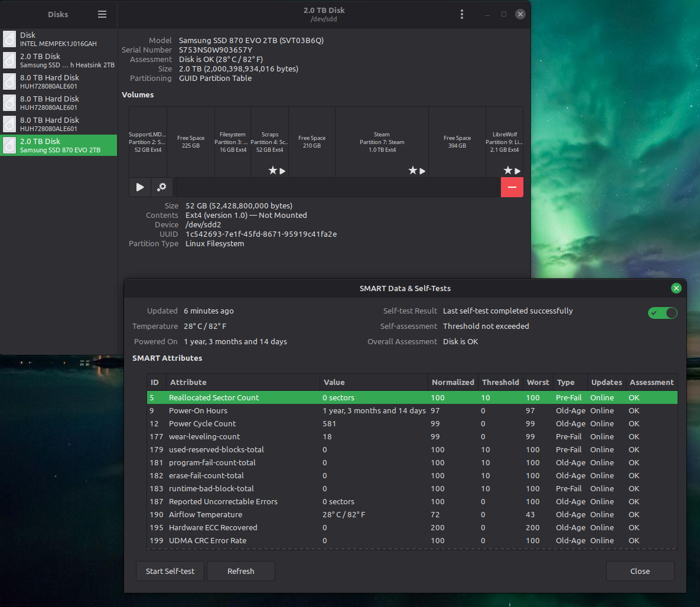Toggle the SMART enabled switch
Image resolution: width=700 pixels, height=607 pixels.
pos(663,313)
